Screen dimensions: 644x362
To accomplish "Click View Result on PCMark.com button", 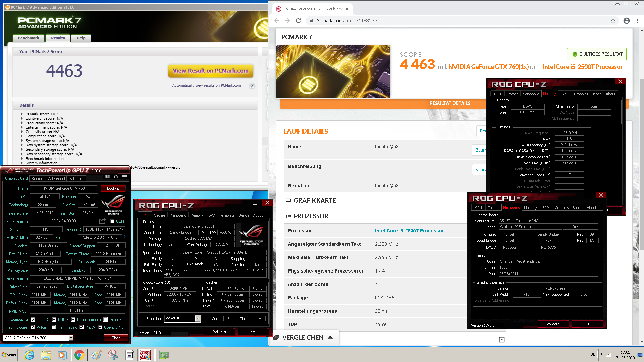I will (211, 71).
